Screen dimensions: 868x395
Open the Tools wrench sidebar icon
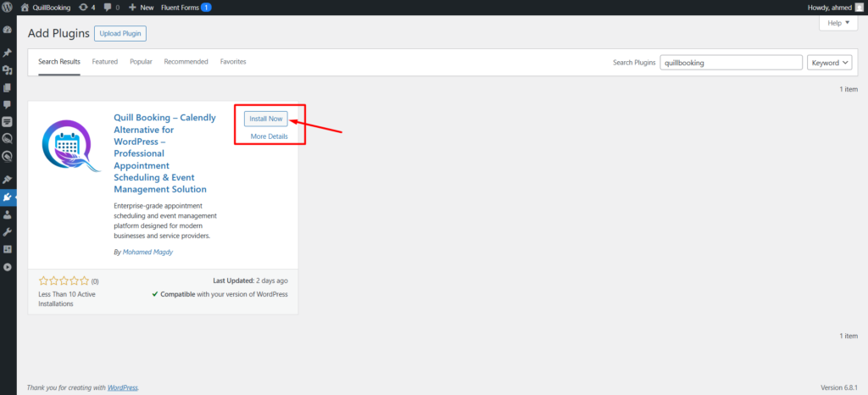pos(7,231)
